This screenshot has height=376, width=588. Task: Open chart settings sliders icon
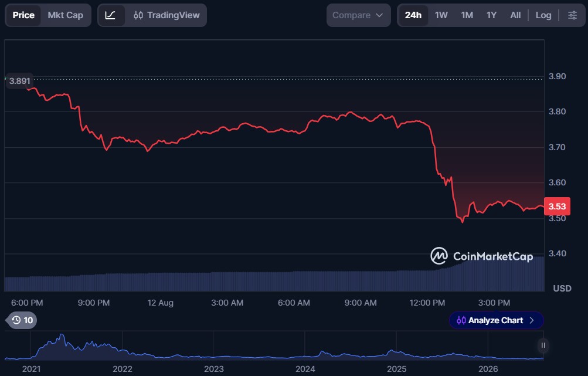tap(572, 15)
